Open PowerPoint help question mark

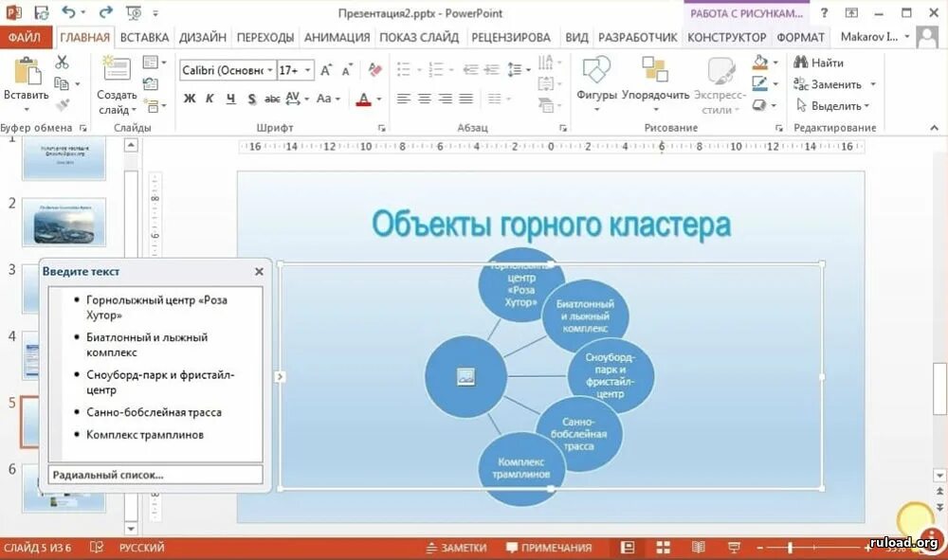coord(824,12)
